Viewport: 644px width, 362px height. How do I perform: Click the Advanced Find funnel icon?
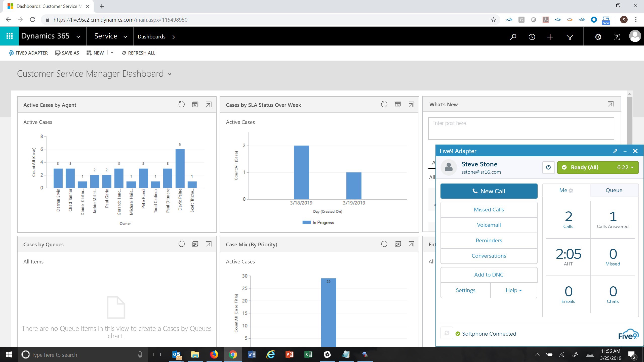570,37
